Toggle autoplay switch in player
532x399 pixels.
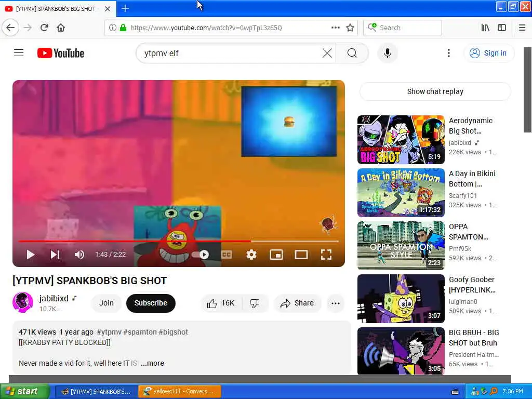(x=200, y=255)
